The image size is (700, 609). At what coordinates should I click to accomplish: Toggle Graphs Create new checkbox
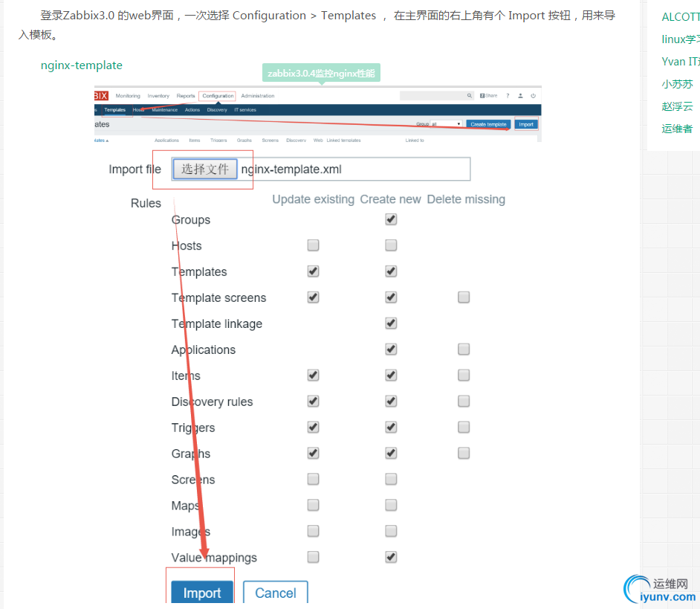click(391, 453)
